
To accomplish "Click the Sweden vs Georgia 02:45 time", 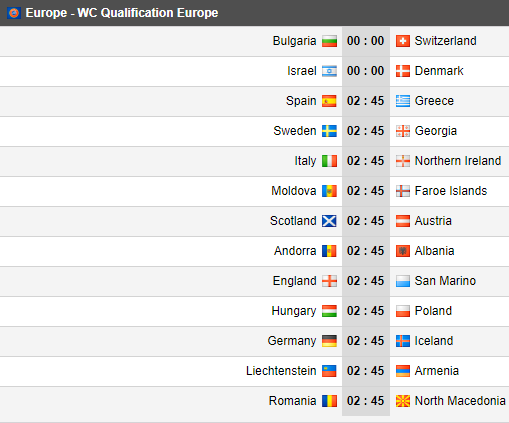I will click(366, 131).
